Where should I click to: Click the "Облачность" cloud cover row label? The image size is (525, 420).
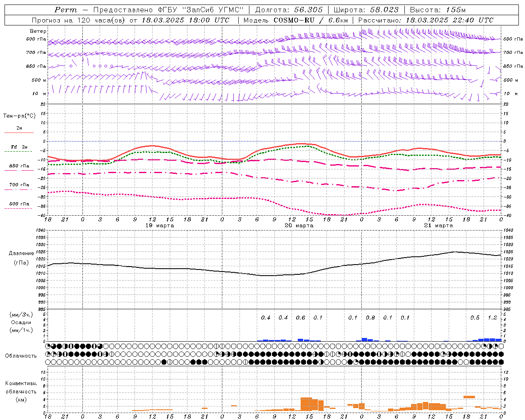21,356
